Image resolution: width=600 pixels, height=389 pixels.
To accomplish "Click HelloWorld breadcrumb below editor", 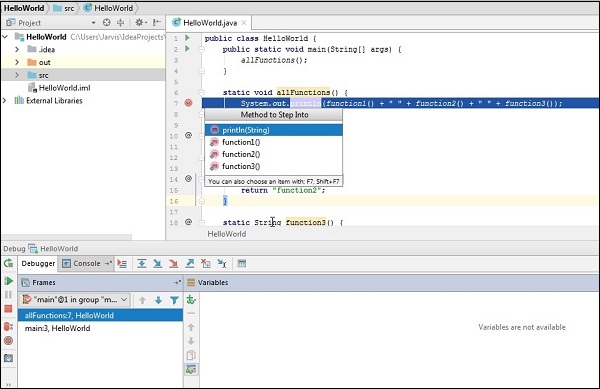I will (227, 234).
